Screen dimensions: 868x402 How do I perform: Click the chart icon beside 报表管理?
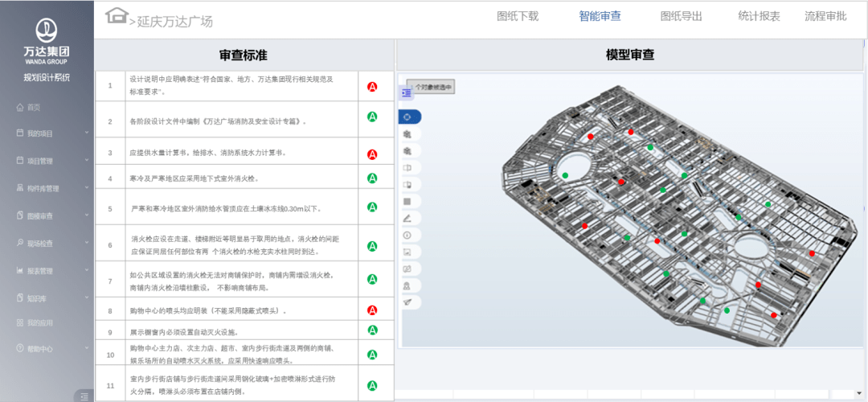(20, 271)
